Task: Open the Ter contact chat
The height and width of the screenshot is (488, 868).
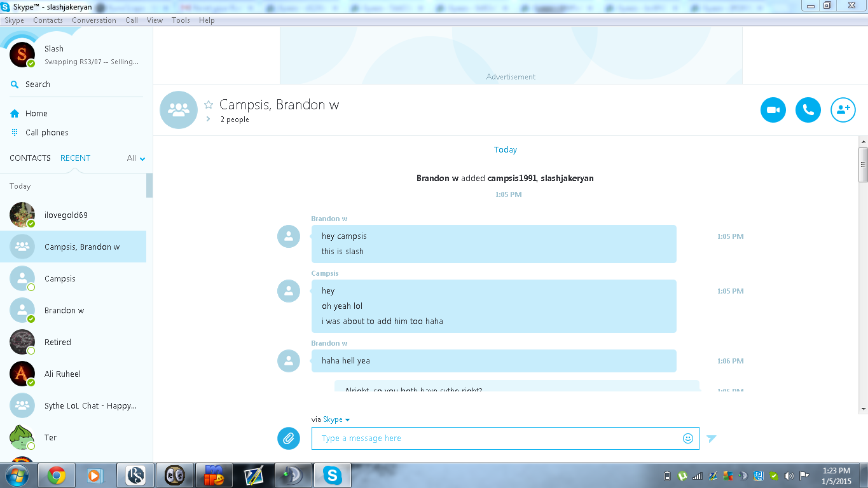Action: (x=73, y=437)
